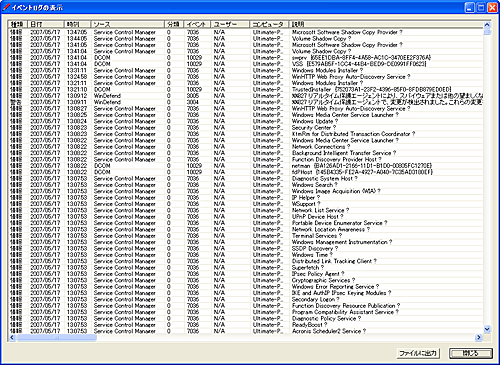Select the ReadyBoost event row
The height and width of the screenshot is (365, 500).
pyautogui.click(x=246, y=325)
